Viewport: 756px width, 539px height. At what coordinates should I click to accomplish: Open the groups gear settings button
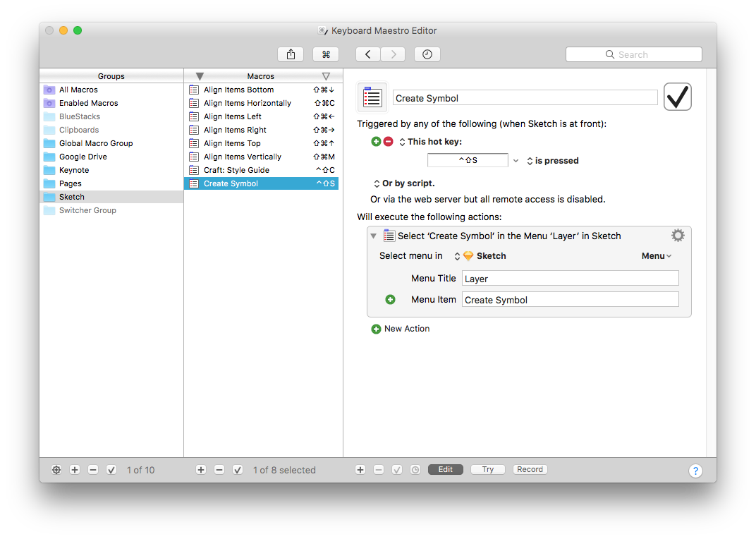[x=56, y=470]
